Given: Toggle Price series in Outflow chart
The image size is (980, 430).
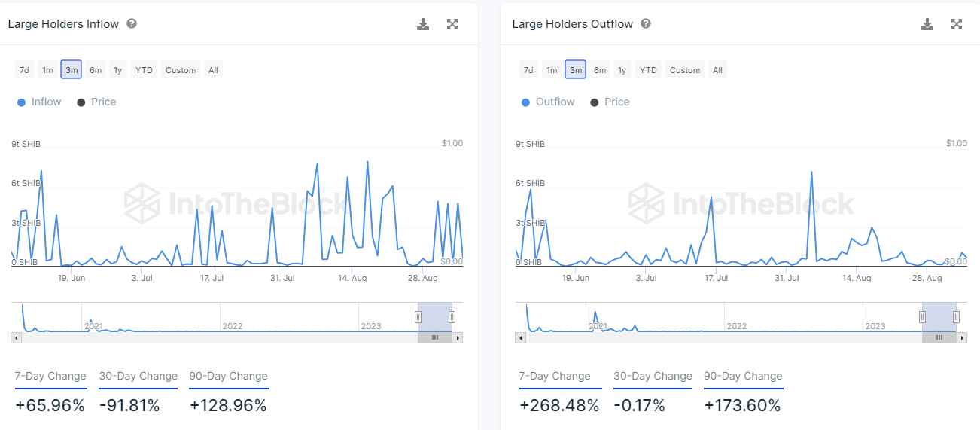Looking at the screenshot, I should pyautogui.click(x=609, y=102).
